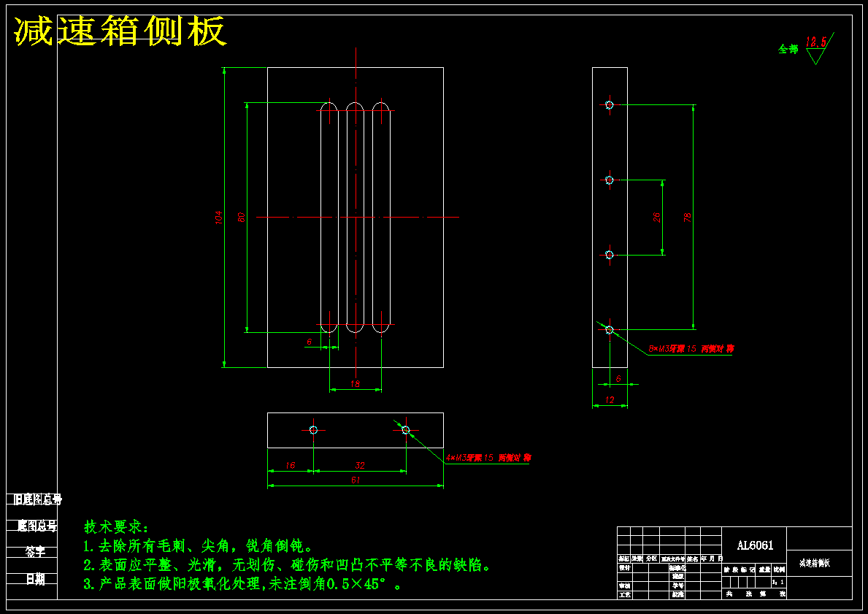Click note 2 表面应平整、光滑
The image size is (868, 614).
(x=288, y=565)
